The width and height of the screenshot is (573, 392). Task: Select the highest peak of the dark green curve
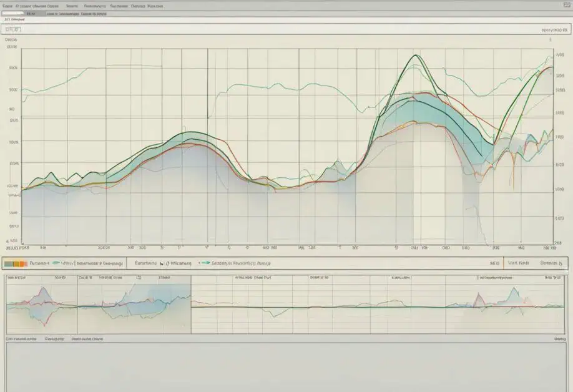(416, 55)
